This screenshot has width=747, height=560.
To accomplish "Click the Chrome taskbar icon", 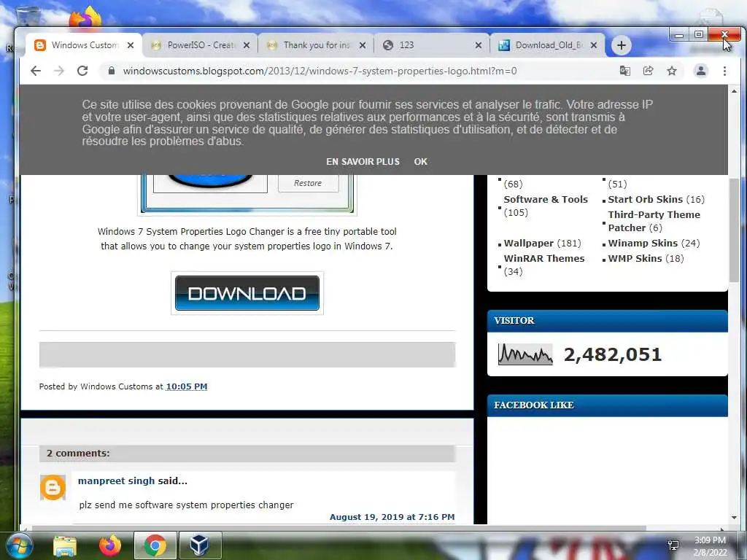I will pos(155,545).
